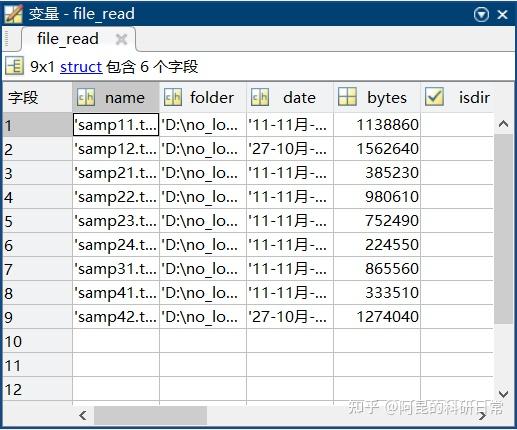Viewport: 517px width, 430px height.
Task: Select cell 'samp22.t...' in name column
Action: click(116, 197)
